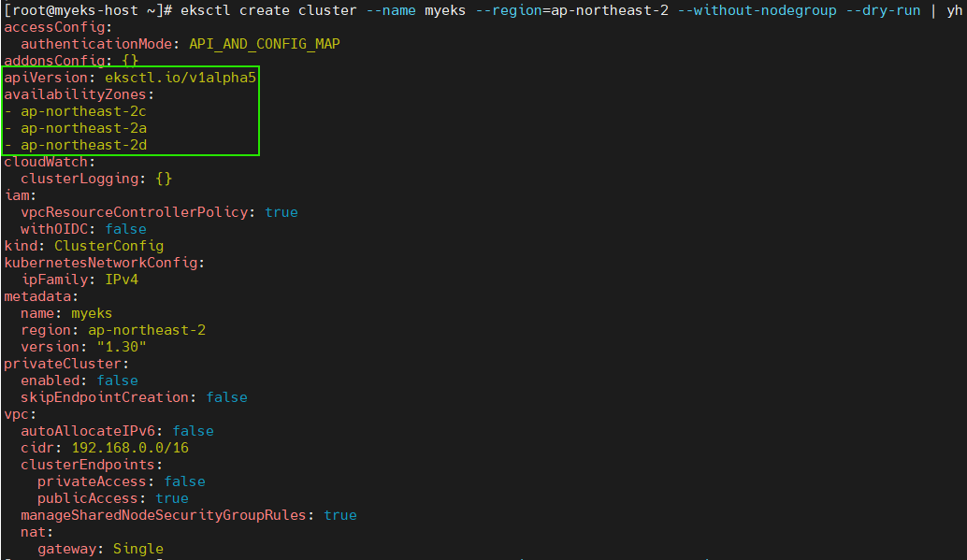Click the 'gateway: Single' line
Image resolution: width=967 pixels, height=560 pixels.
pos(100,548)
